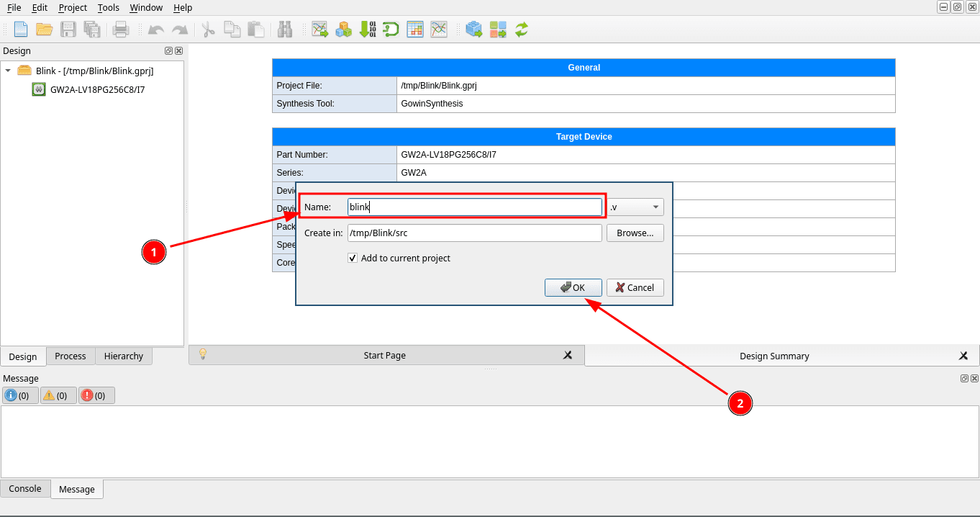Click the colored cubes IP core icon
This screenshot has width=980, height=517.
coord(344,30)
